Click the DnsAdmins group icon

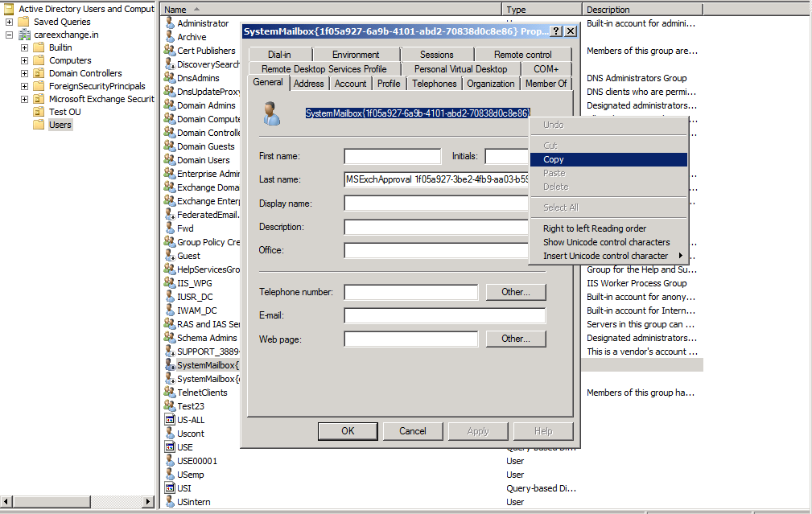point(169,78)
